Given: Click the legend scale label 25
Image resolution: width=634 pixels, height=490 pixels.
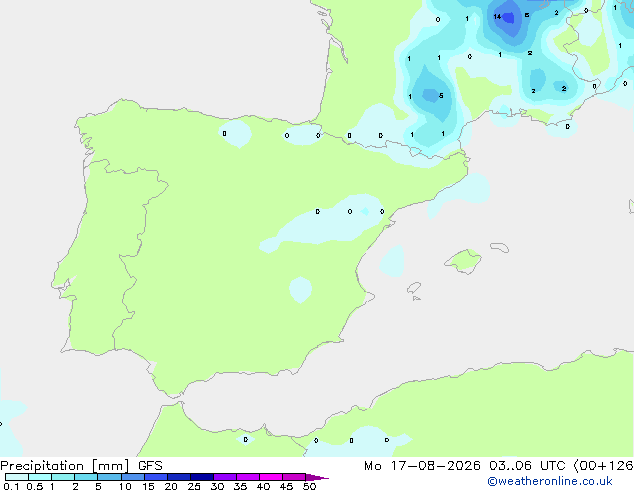Looking at the screenshot, I should click(x=194, y=486).
